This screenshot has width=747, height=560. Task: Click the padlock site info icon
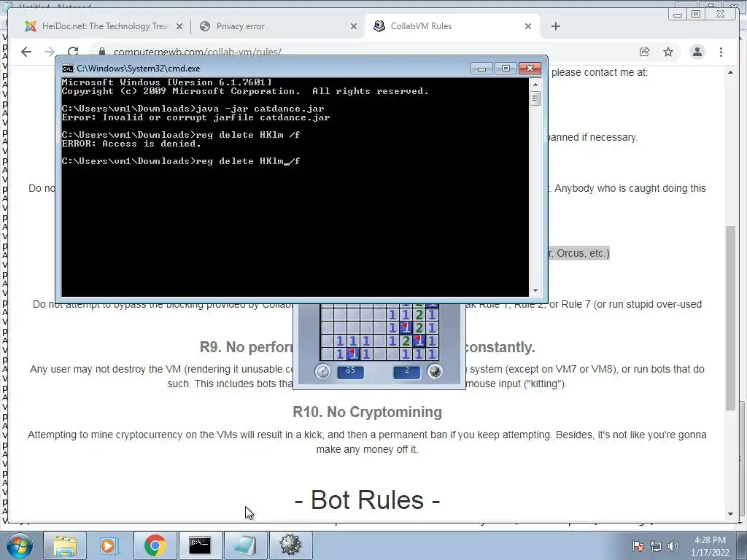tap(102, 51)
